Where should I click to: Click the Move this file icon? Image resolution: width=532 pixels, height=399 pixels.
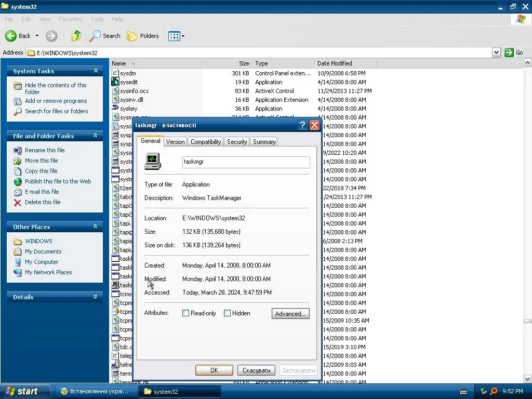click(x=18, y=161)
